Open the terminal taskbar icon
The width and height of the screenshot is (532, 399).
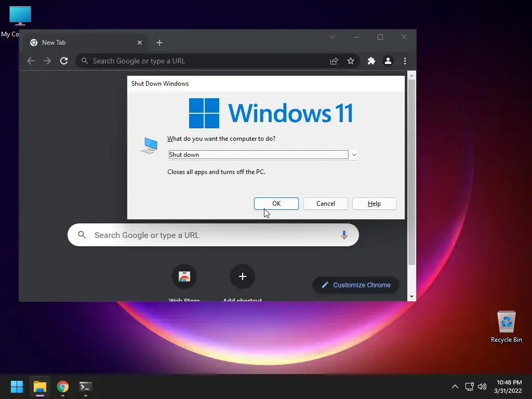[86, 387]
